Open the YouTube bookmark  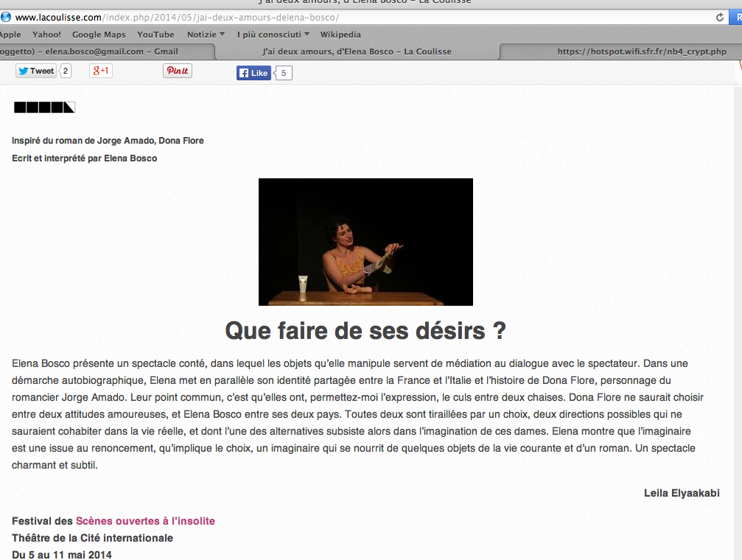(x=155, y=35)
